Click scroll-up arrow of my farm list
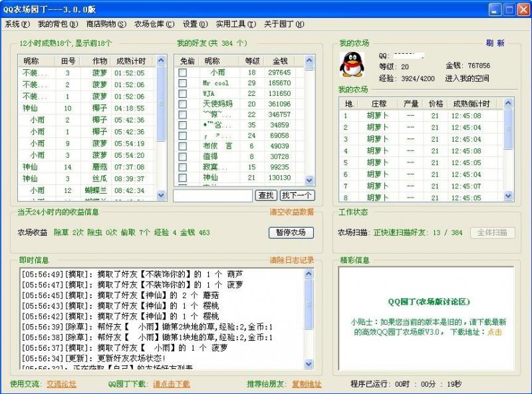The image size is (532, 394). [508, 102]
